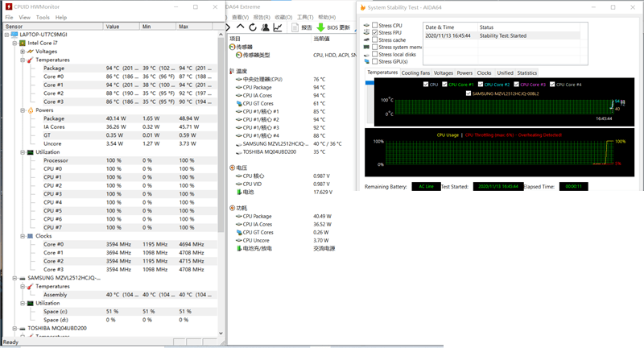The height and width of the screenshot is (348, 644).
Task: Click the laptop icon beside LAPTOP-UT7C9MGI
Action: coord(14,35)
